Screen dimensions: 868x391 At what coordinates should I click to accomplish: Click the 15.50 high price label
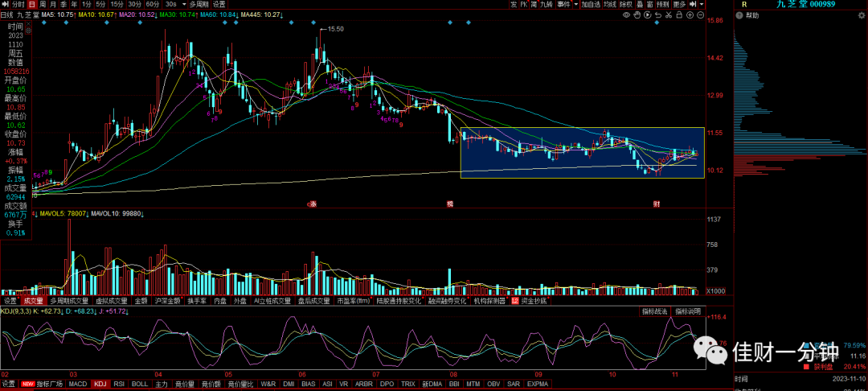point(337,29)
